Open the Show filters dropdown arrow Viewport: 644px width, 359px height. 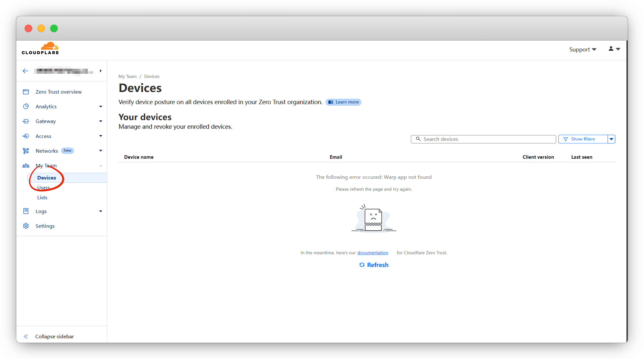pos(611,139)
